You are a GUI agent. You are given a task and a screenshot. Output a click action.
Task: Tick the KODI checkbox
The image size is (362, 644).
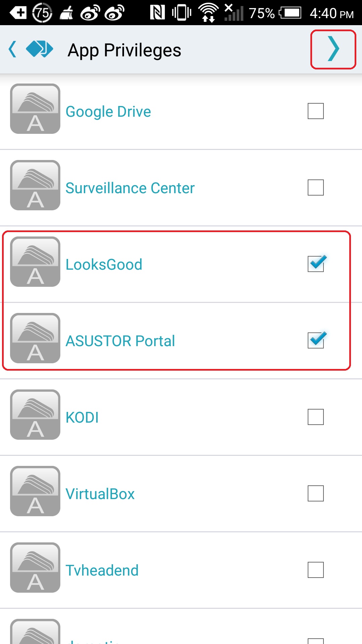tap(316, 417)
